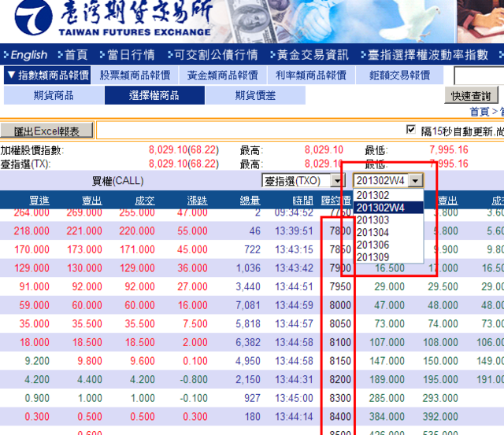Choose 201302 in contract list
Image resolution: width=504 pixels, height=435 pixels.
point(388,195)
